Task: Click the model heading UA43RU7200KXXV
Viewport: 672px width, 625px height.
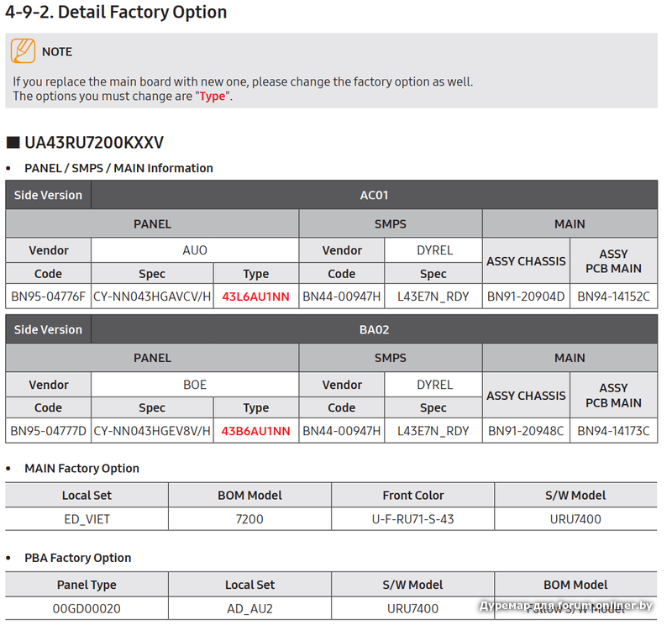Action: coord(94,143)
